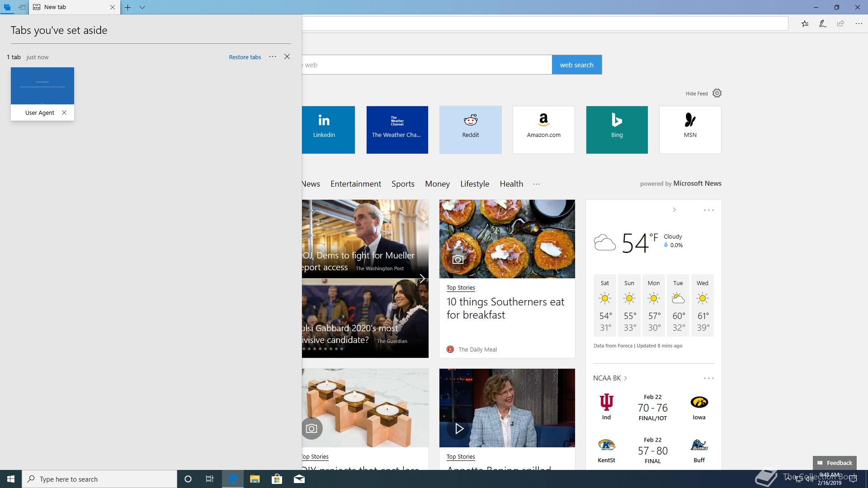Screen dimensions: 868x488
Task: Open File Explorer from taskbar
Action: pyautogui.click(x=255, y=479)
